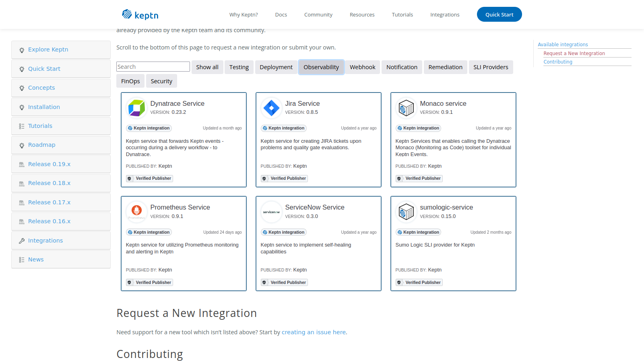644x362 pixels.
Task: Click Verified Publisher badge on sumologic-service card
Action: pyautogui.click(x=419, y=283)
